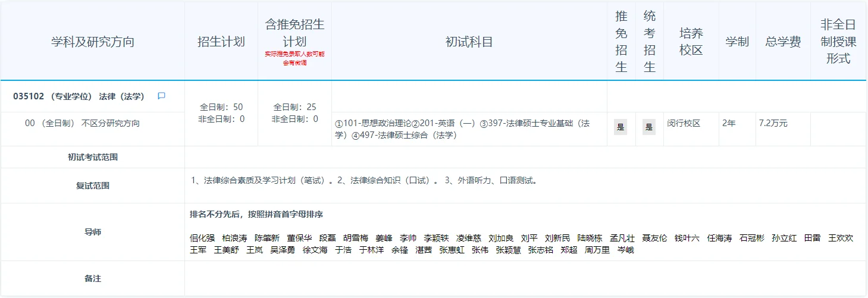Click tutor name 湛茜
This screenshot has height=298, width=868.
point(424,250)
